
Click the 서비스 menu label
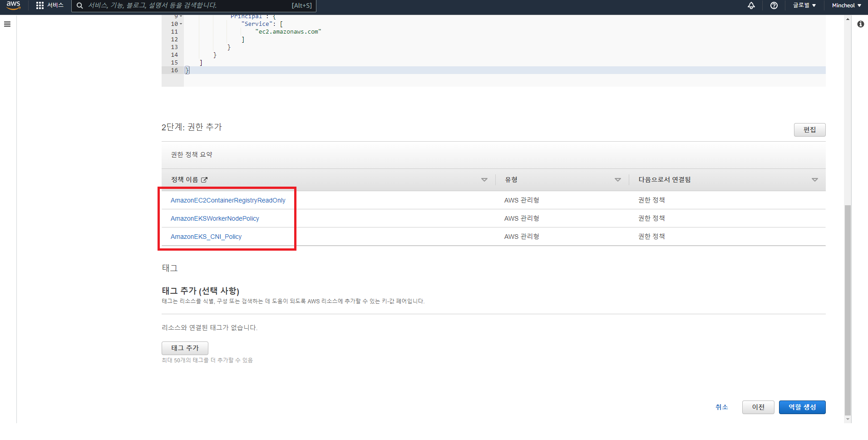coord(55,5)
